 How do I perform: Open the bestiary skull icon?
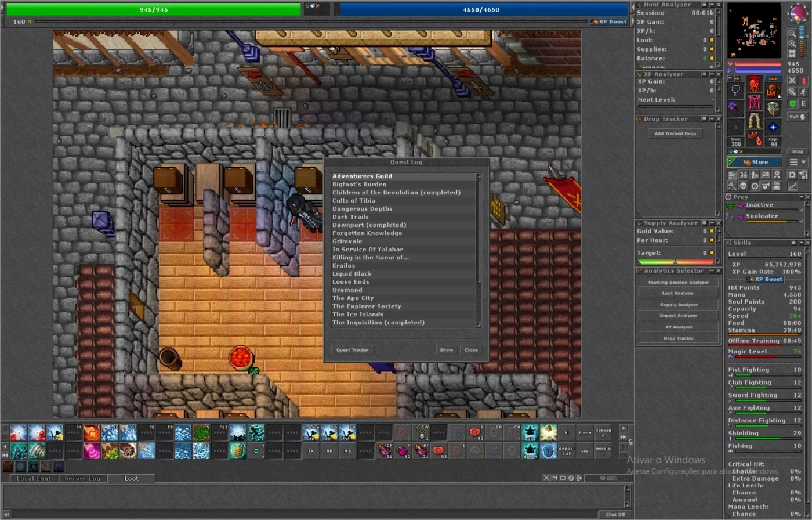(x=744, y=186)
